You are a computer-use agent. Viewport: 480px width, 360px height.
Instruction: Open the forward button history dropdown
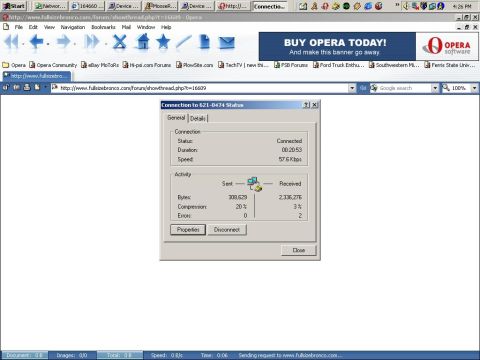click(74, 44)
